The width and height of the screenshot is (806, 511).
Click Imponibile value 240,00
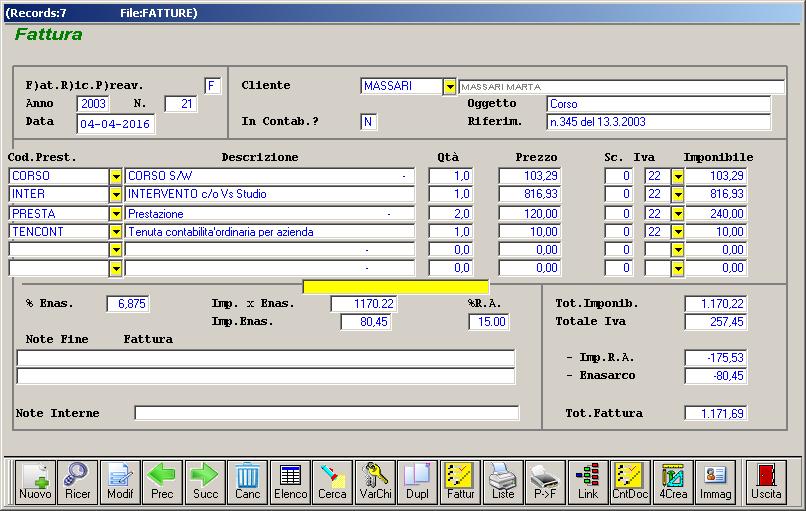pyautogui.click(x=716, y=214)
